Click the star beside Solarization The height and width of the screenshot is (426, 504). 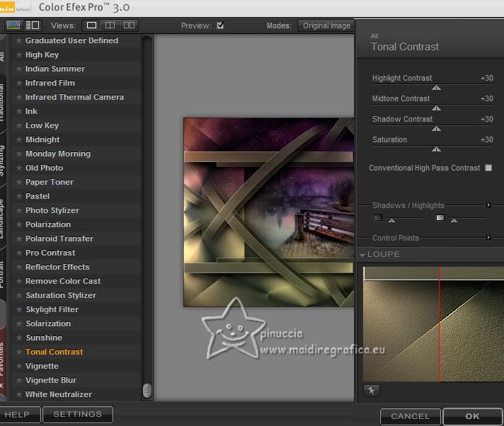(x=19, y=323)
